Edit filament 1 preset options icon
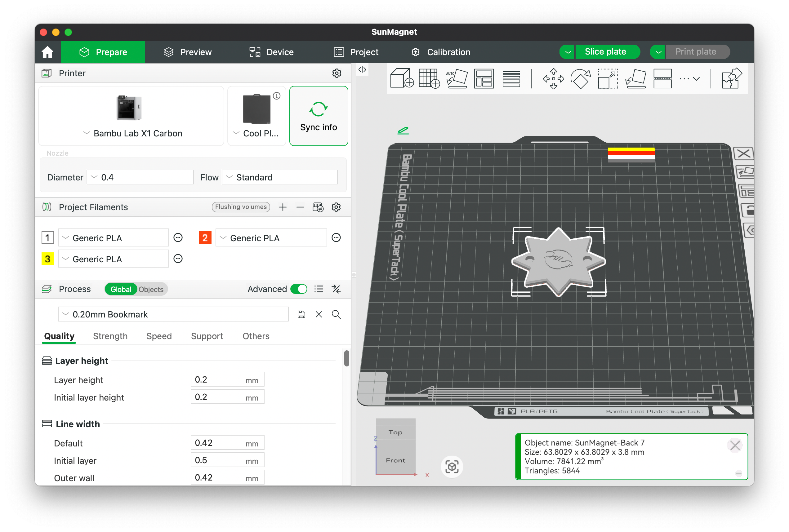This screenshot has width=789, height=532. pyautogui.click(x=178, y=237)
